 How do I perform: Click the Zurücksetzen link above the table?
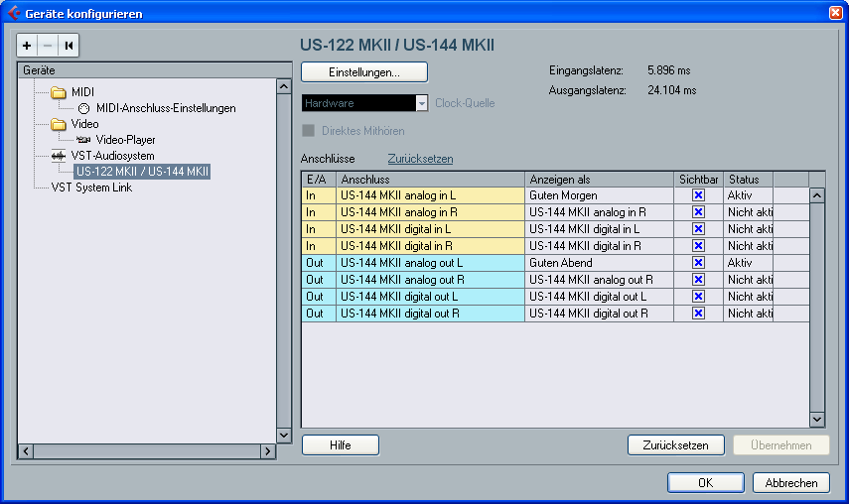pos(420,159)
